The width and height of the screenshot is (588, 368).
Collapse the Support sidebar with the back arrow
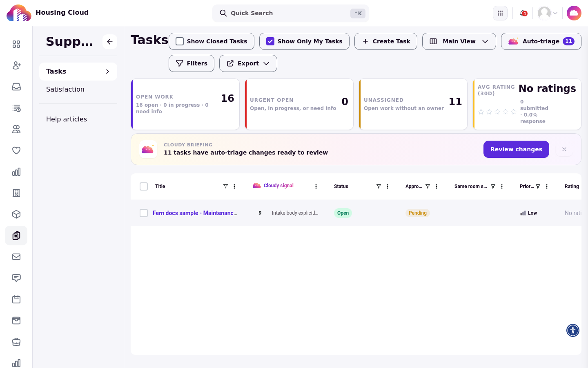pos(110,42)
